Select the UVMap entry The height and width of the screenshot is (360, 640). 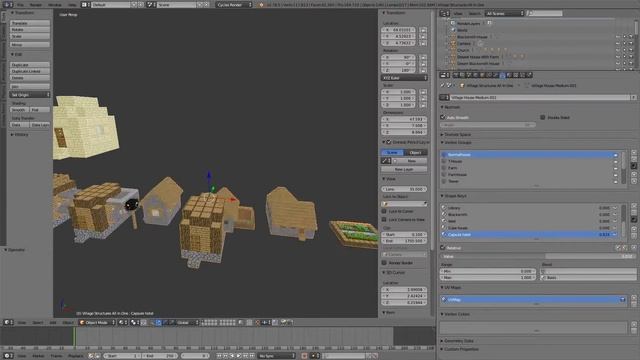point(533,300)
